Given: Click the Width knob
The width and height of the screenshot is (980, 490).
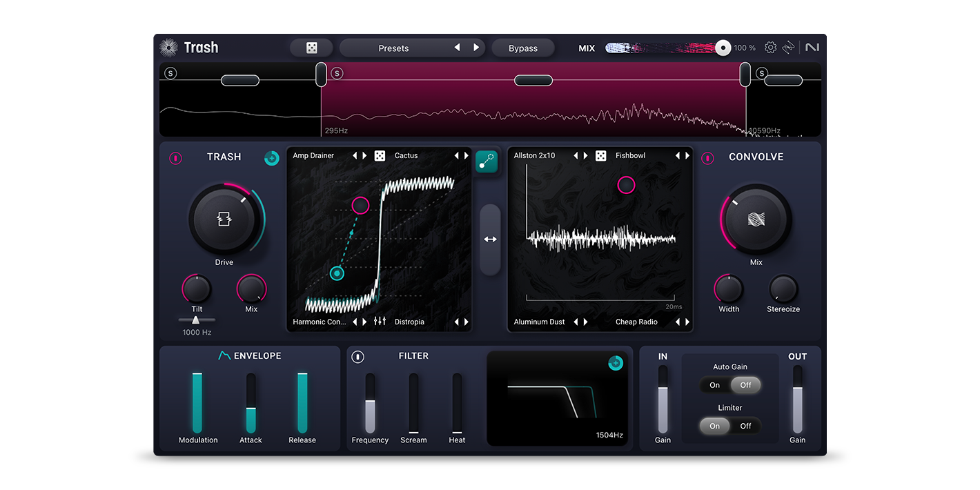Looking at the screenshot, I should point(729,289).
